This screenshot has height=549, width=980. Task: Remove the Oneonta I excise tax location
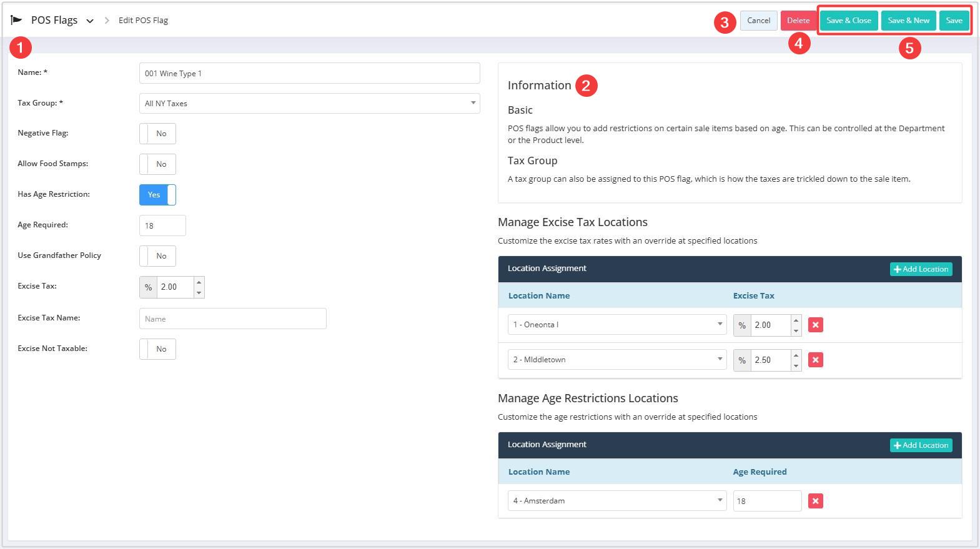coord(815,325)
